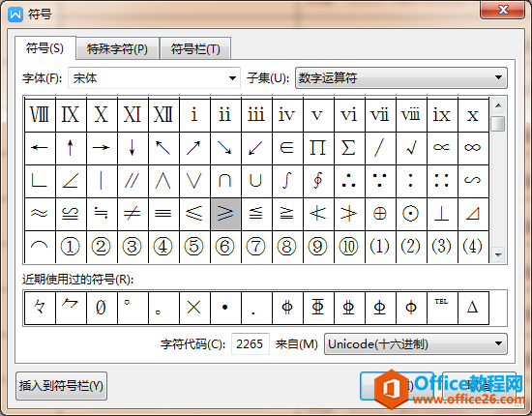Click the symbol grid scrollbar thumb
The width and height of the screenshot is (532, 416).
tap(498, 124)
